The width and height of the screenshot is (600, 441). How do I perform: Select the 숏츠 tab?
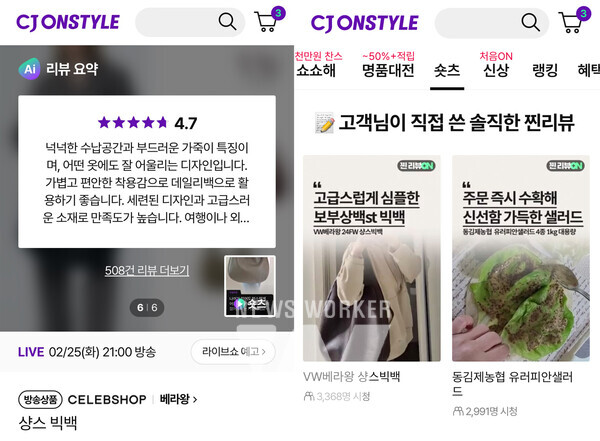click(x=447, y=70)
